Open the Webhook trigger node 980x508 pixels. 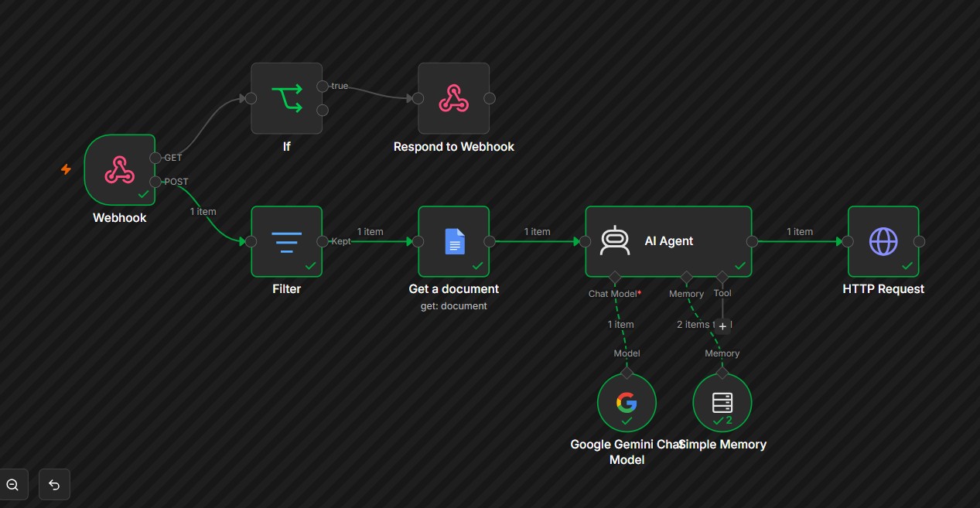(120, 169)
